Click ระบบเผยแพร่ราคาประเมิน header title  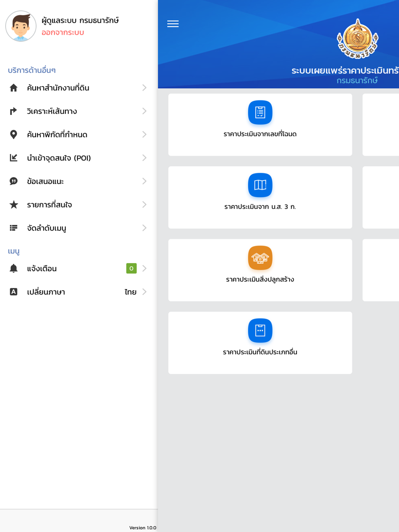345,71
